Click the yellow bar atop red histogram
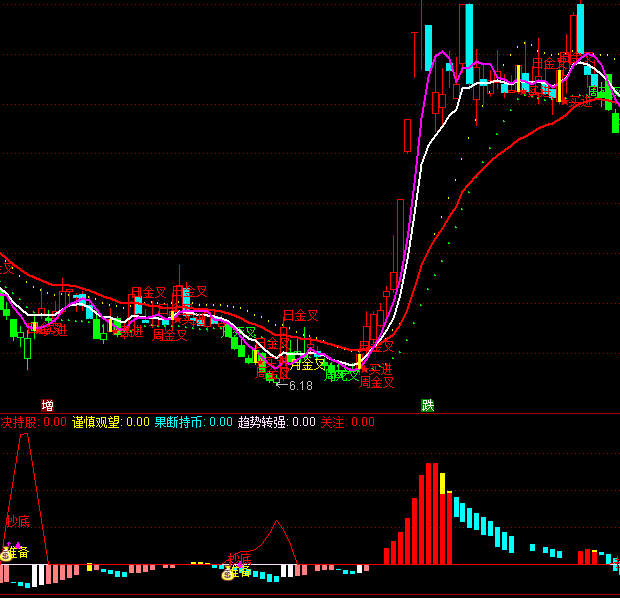620x598 pixels. point(442,483)
